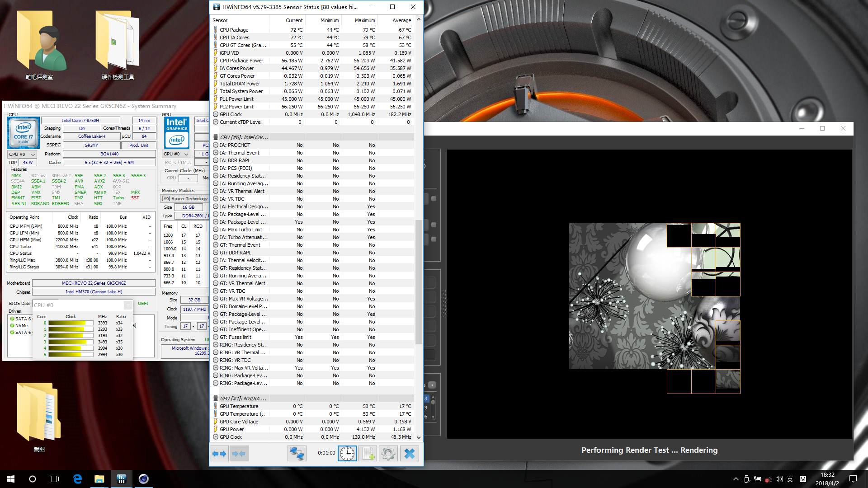868x488 pixels.
Task: Click the shrink window arrows button in HWiNFO sensor toolbar
Action: 239,453
